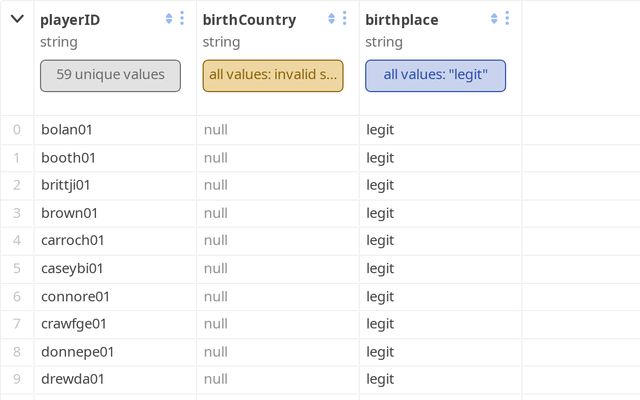Viewport: 640px width, 400px height.
Task: Select row 0 index number
Action: point(16,130)
